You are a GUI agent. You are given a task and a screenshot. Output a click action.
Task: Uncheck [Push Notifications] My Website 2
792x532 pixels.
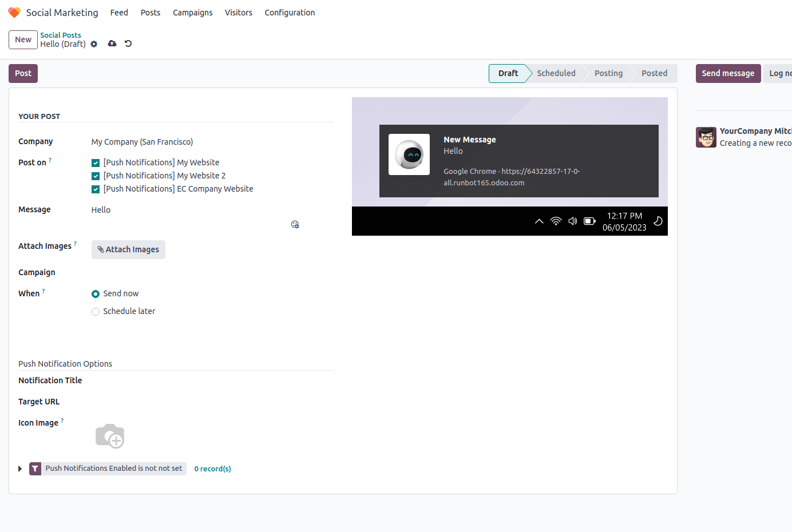pyautogui.click(x=96, y=176)
